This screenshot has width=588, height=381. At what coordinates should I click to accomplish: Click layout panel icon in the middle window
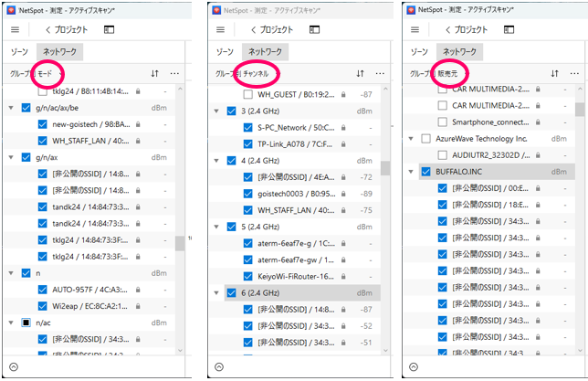[x=308, y=30]
